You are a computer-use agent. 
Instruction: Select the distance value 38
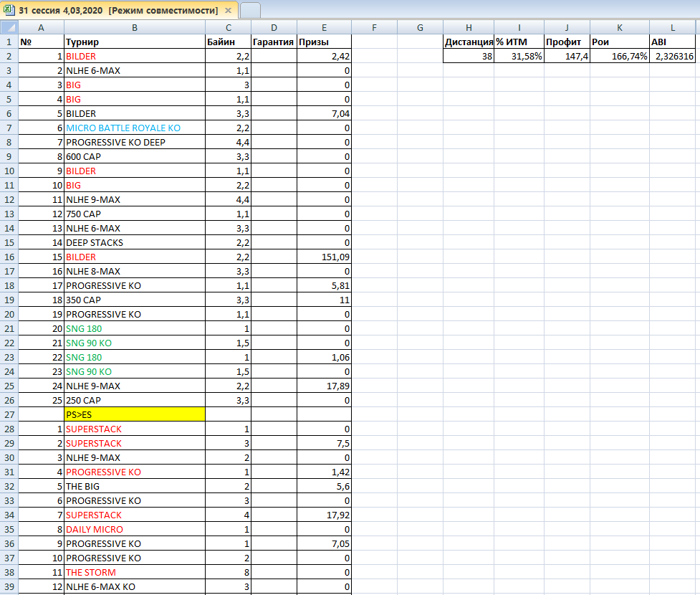pos(469,57)
